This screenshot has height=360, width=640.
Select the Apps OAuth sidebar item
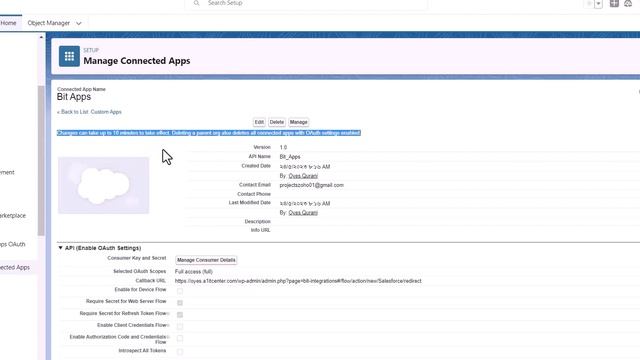click(13, 244)
